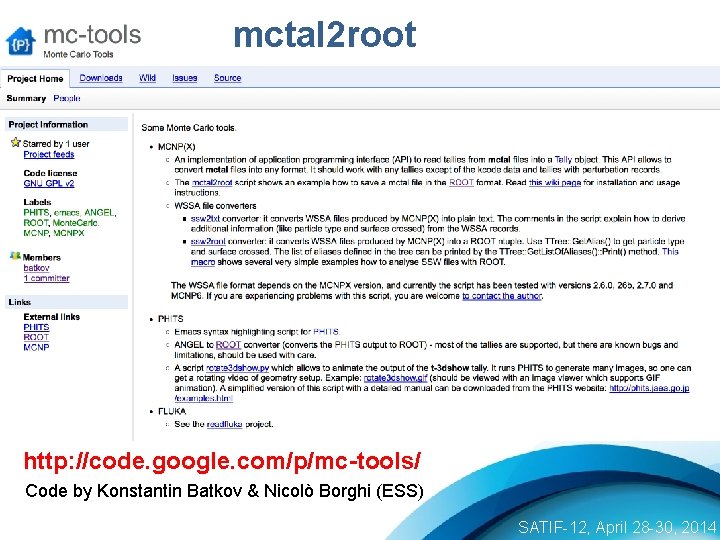
Task: Click the Members people icon
Action: 16,256
